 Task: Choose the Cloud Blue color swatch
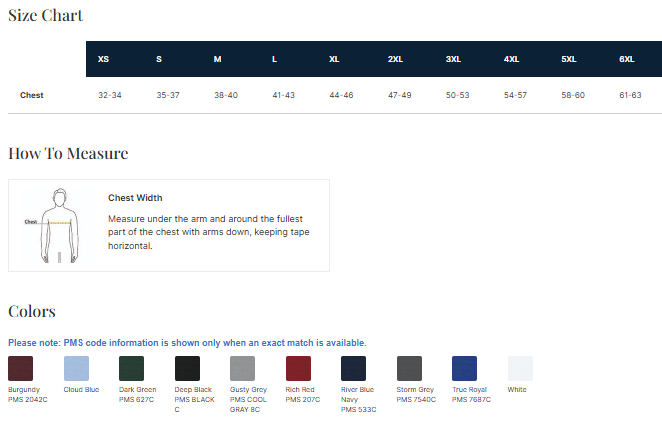click(76, 368)
